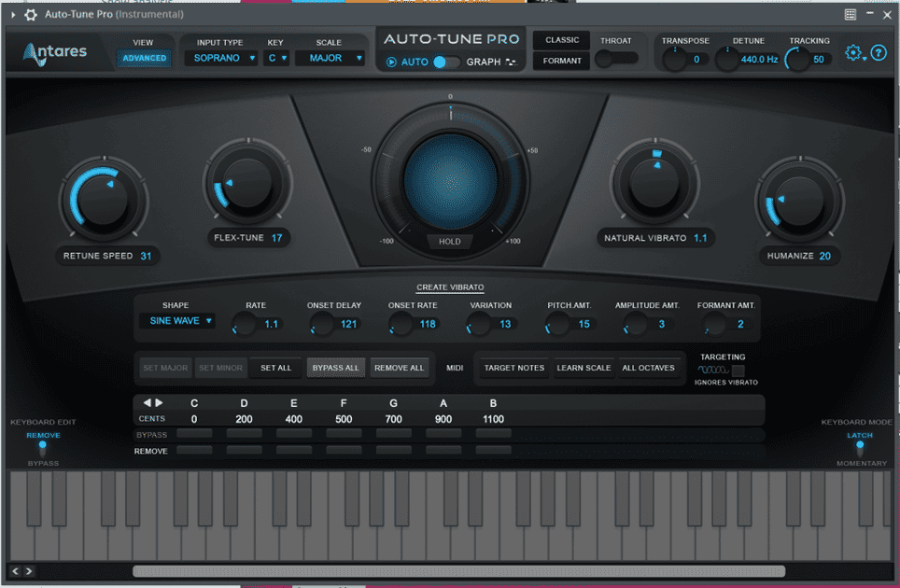900x588 pixels.
Task: Click the vibrato Variation knob
Action: (x=479, y=324)
